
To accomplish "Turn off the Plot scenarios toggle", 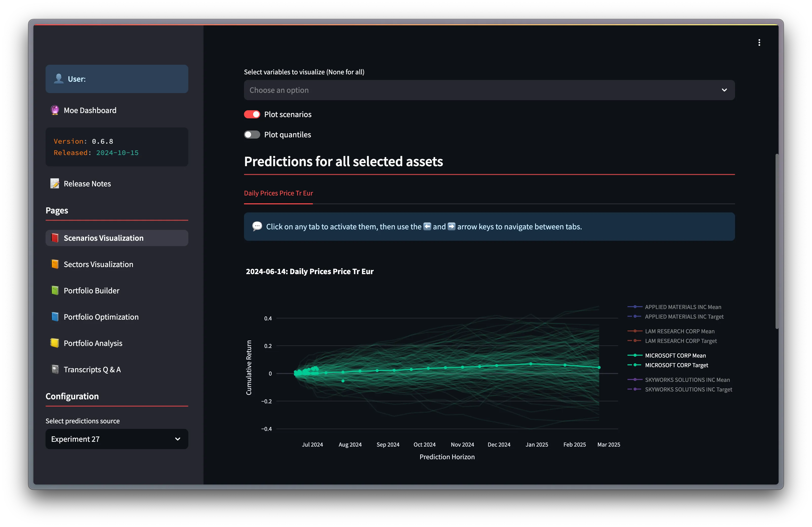I will click(x=252, y=114).
